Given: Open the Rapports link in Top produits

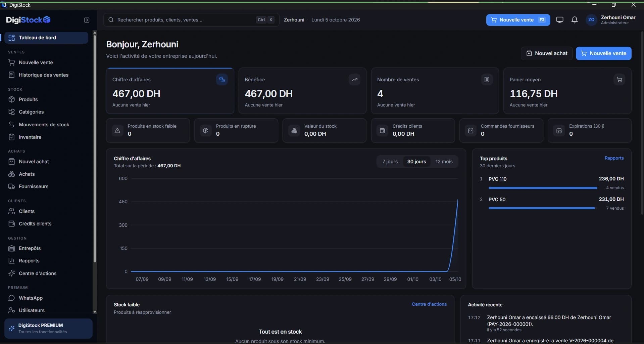Looking at the screenshot, I should [x=614, y=158].
